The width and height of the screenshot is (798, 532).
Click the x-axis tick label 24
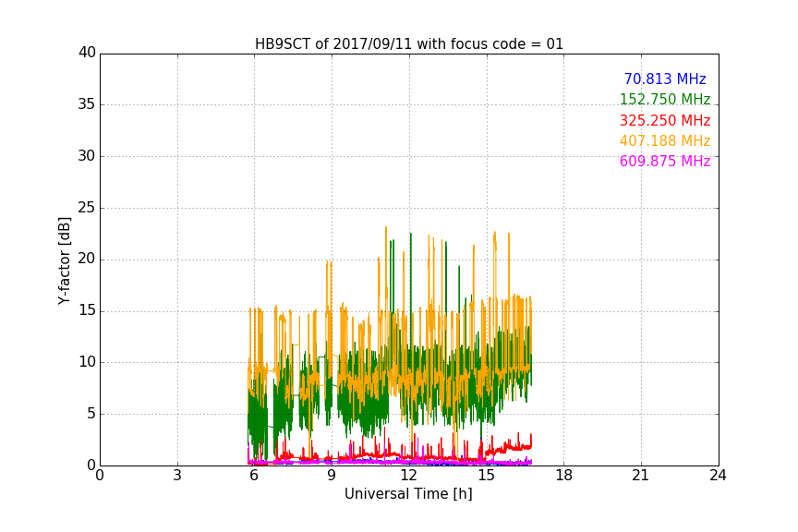click(718, 476)
